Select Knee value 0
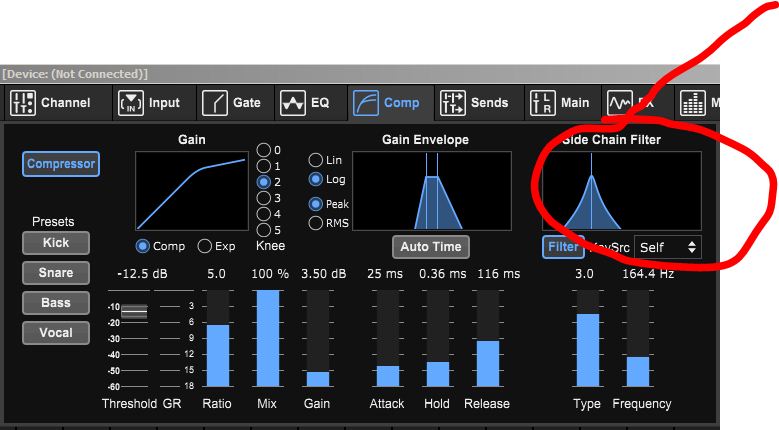The image size is (779, 430). click(263, 150)
